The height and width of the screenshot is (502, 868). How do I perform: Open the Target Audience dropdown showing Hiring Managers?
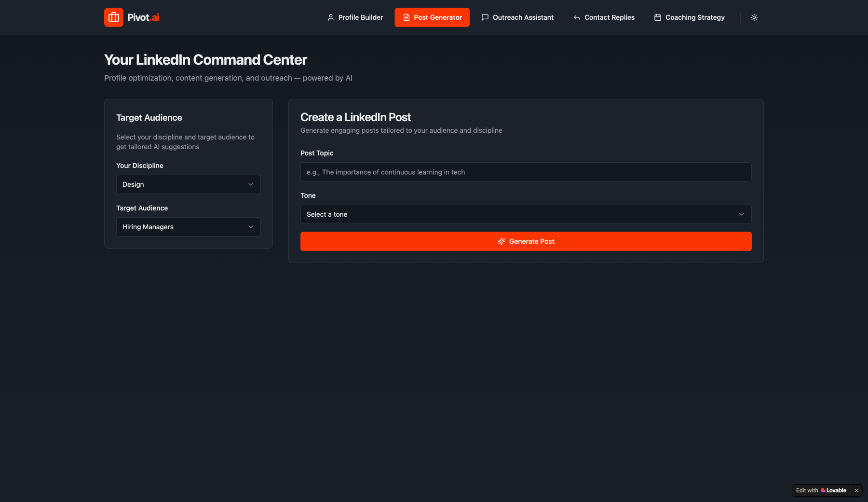point(189,227)
